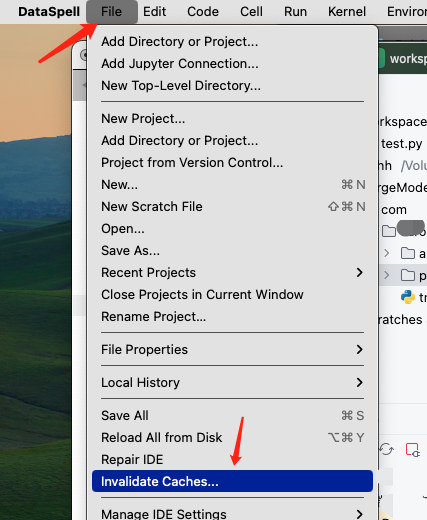Open the Kernel menu
Viewport: 427px width, 520px height.
click(347, 12)
